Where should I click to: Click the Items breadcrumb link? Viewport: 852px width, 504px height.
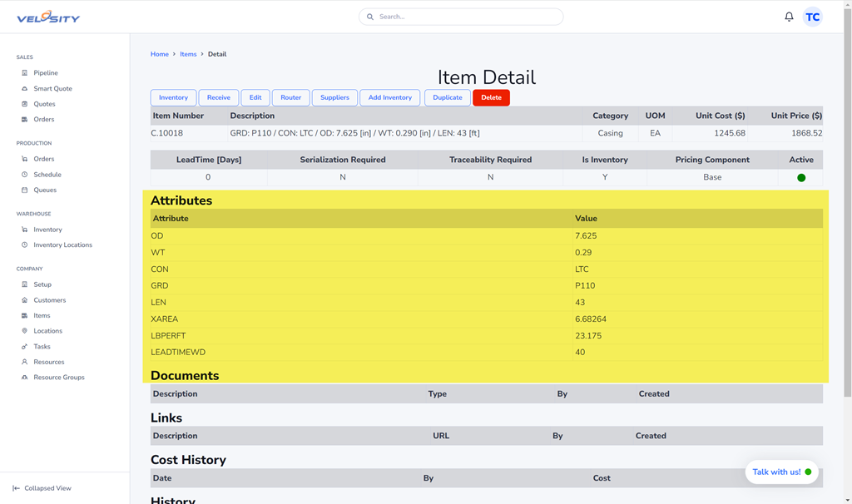pyautogui.click(x=189, y=54)
